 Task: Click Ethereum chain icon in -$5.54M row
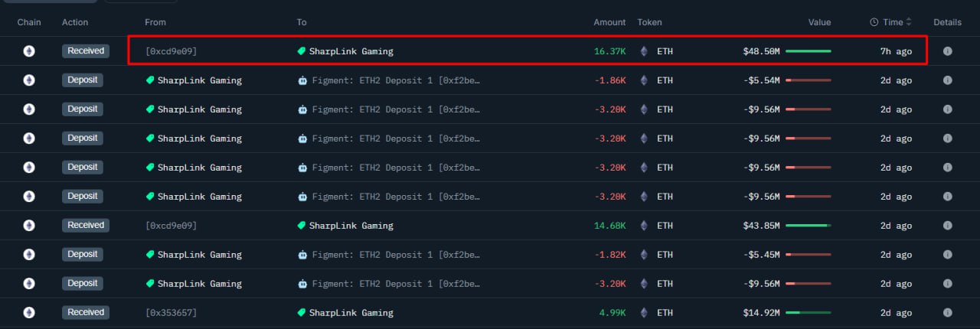click(29, 80)
